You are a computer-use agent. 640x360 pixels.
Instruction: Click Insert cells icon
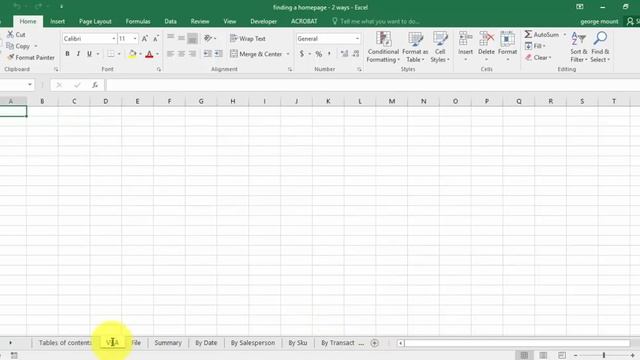coord(465,39)
